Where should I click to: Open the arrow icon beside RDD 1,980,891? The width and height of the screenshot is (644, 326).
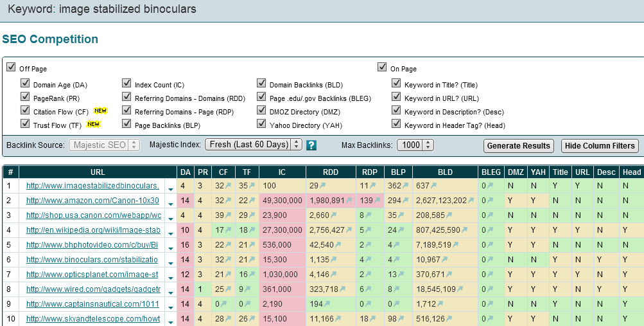click(349, 201)
